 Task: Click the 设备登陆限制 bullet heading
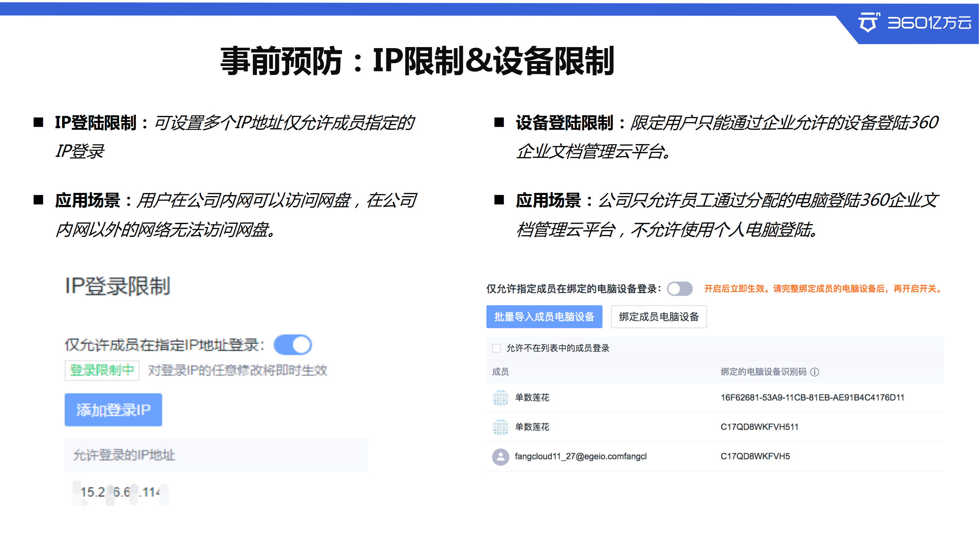[x=564, y=122]
